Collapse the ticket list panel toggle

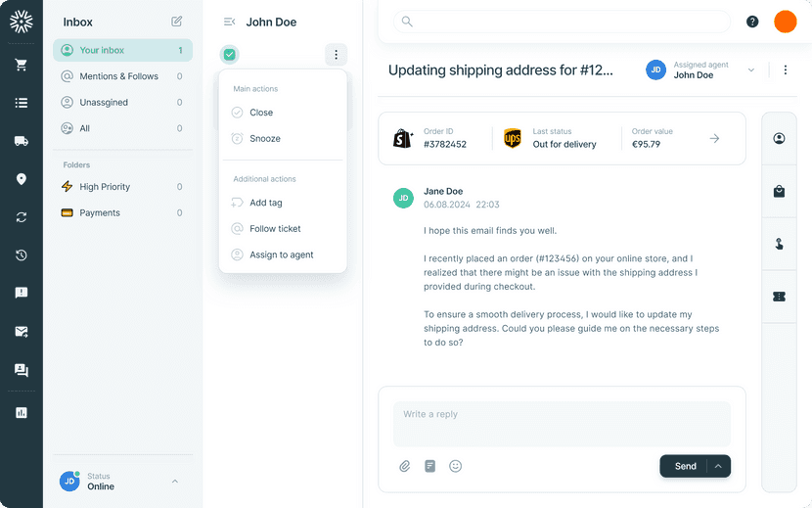[229, 22]
